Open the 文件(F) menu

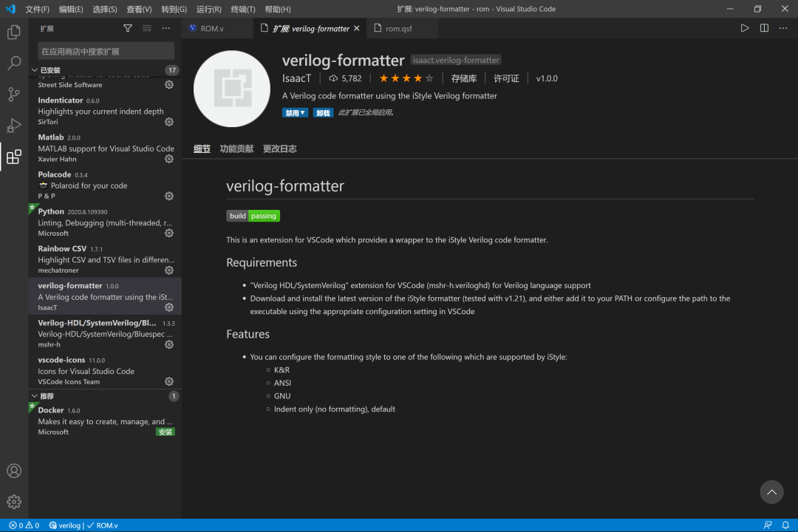click(x=37, y=9)
